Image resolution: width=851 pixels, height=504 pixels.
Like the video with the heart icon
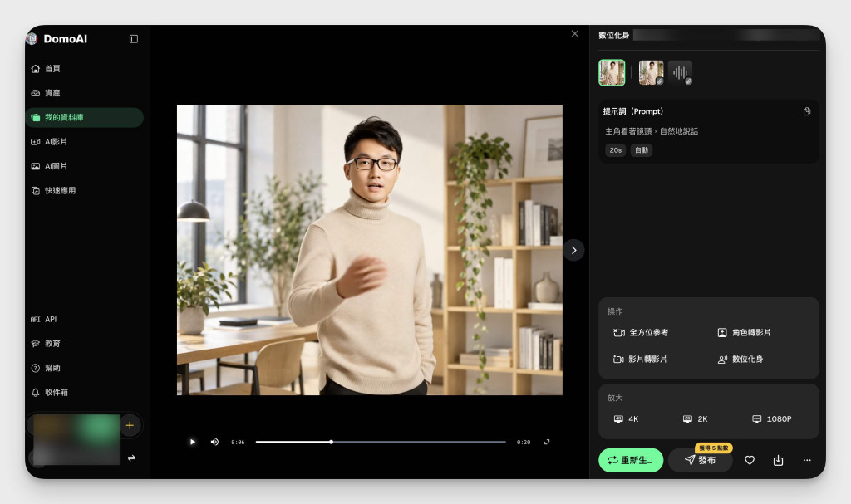(x=750, y=460)
